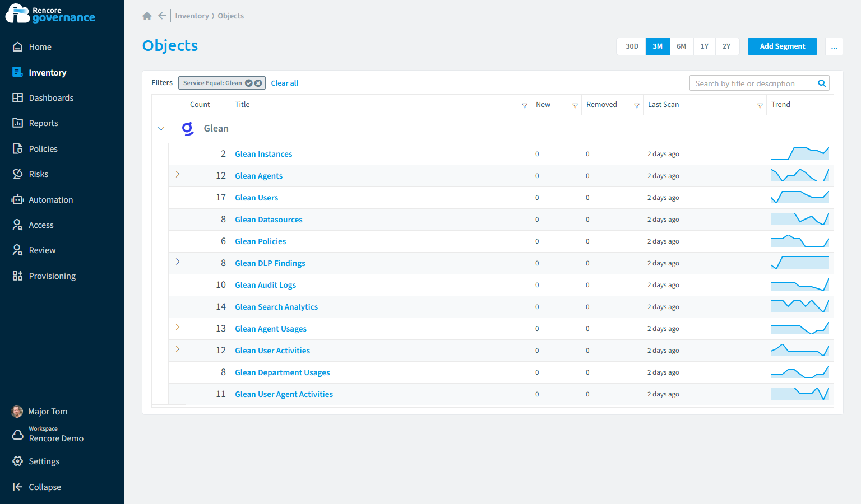The image size is (861, 504).
Task: Open the Glean DLP Findings link
Action: 270,263
